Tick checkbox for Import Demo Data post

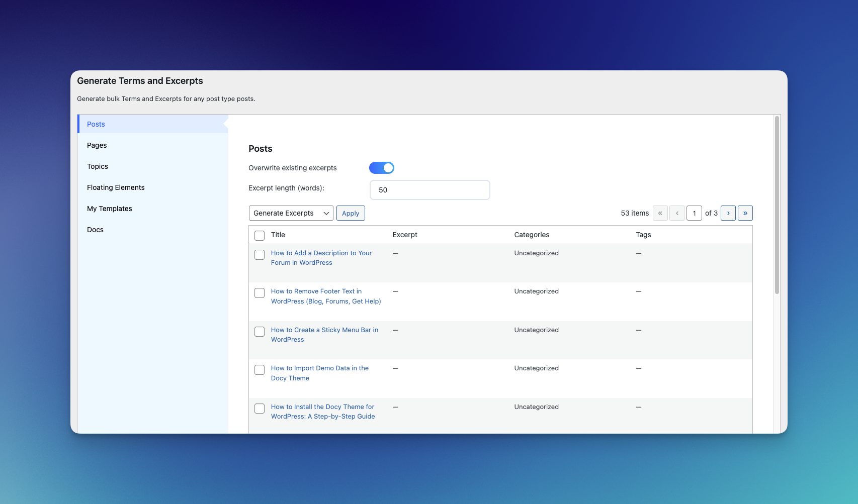pos(260,370)
